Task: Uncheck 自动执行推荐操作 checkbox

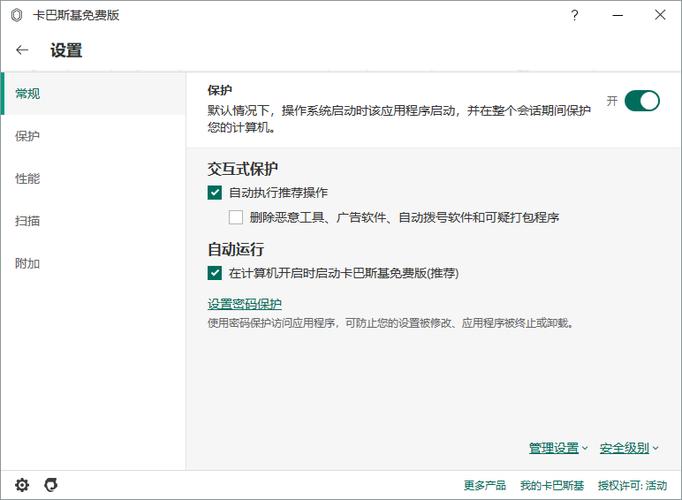Action: click(x=214, y=193)
